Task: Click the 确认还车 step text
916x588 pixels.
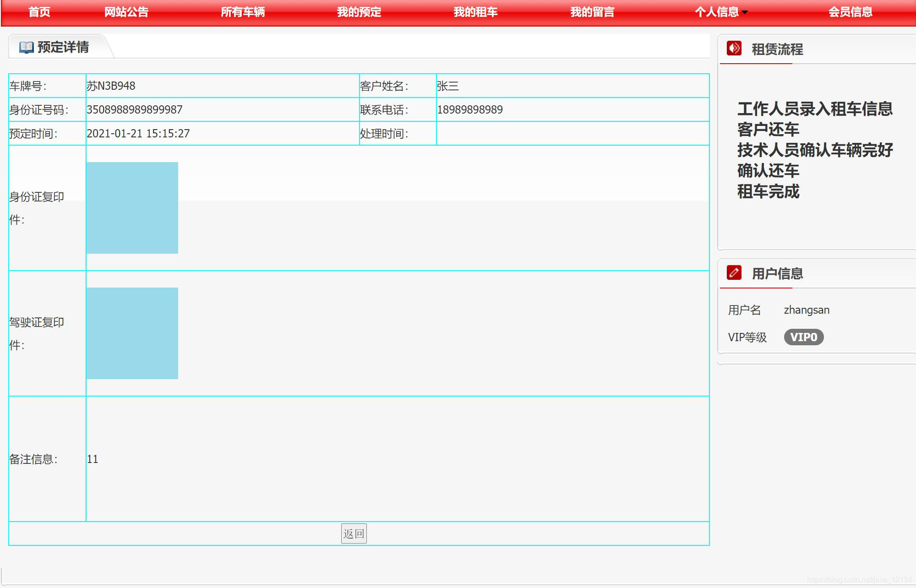Action: click(768, 171)
